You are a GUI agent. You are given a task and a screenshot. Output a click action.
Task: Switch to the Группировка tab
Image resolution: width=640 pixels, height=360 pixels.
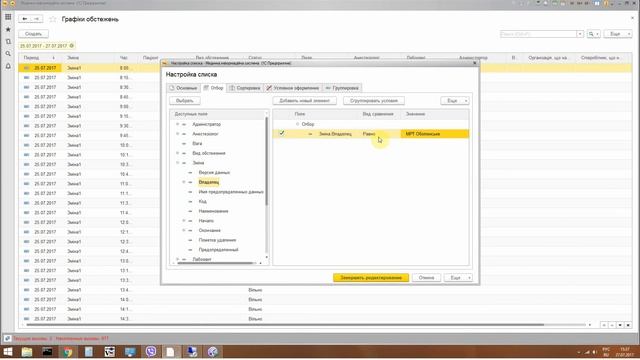(x=342, y=88)
